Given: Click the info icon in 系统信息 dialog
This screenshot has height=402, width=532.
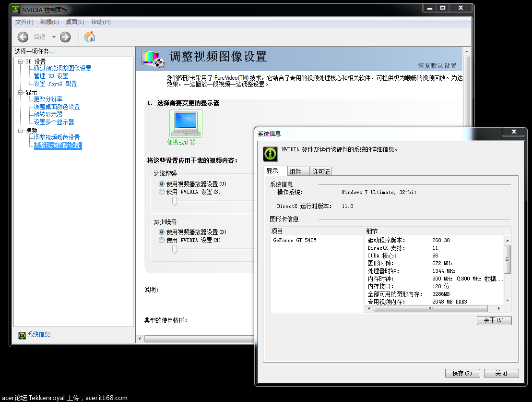Looking at the screenshot, I should click(271, 154).
